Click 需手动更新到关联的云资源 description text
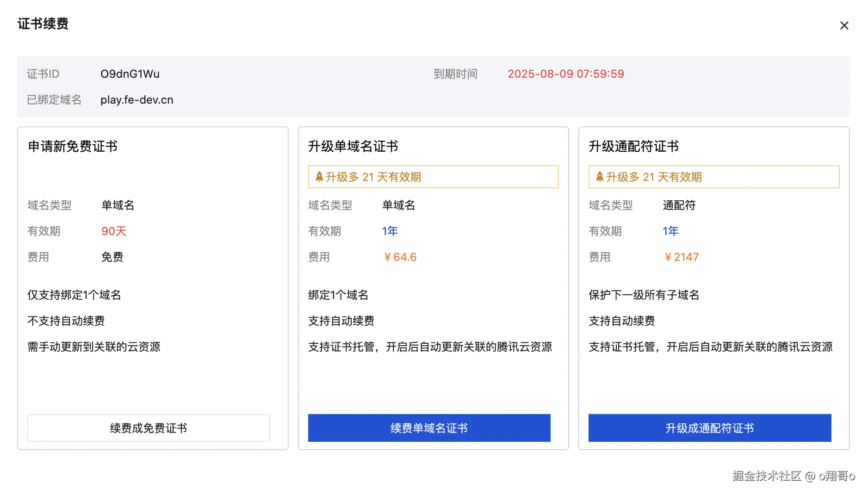868x495 pixels. (94, 347)
